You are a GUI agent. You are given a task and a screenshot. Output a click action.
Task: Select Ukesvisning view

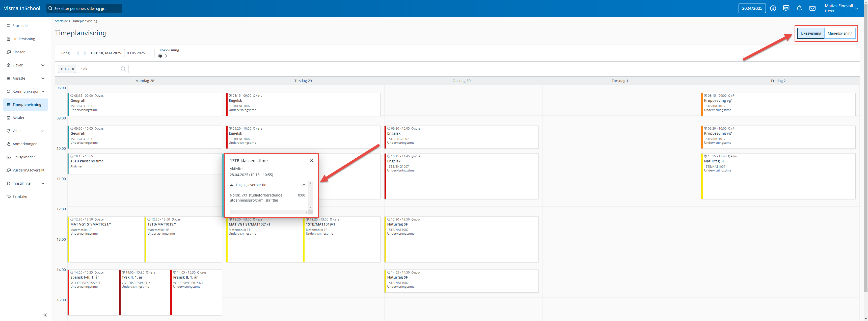811,33
